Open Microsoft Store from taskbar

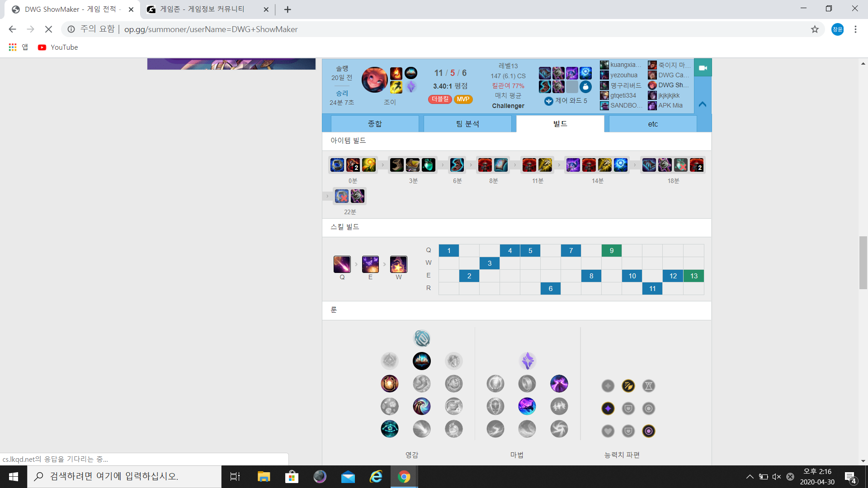(x=292, y=477)
